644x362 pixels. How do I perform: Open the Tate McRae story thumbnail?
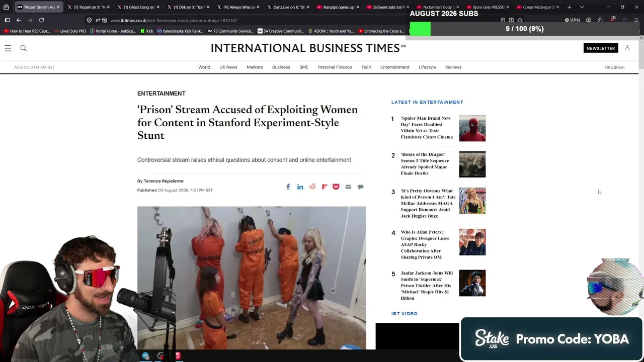pos(472,201)
